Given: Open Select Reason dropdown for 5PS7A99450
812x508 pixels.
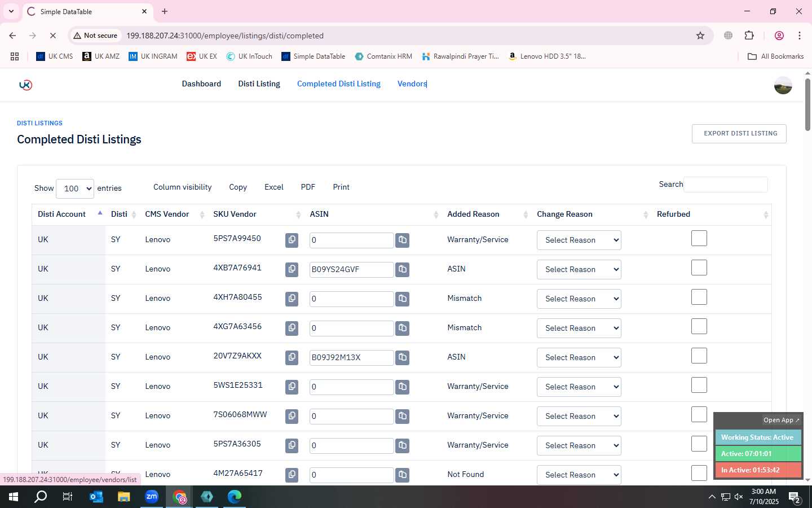Looking at the screenshot, I should click(579, 240).
